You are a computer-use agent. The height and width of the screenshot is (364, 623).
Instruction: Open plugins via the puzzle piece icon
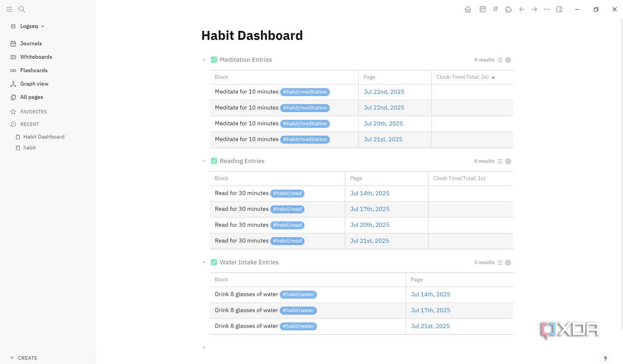pos(508,9)
